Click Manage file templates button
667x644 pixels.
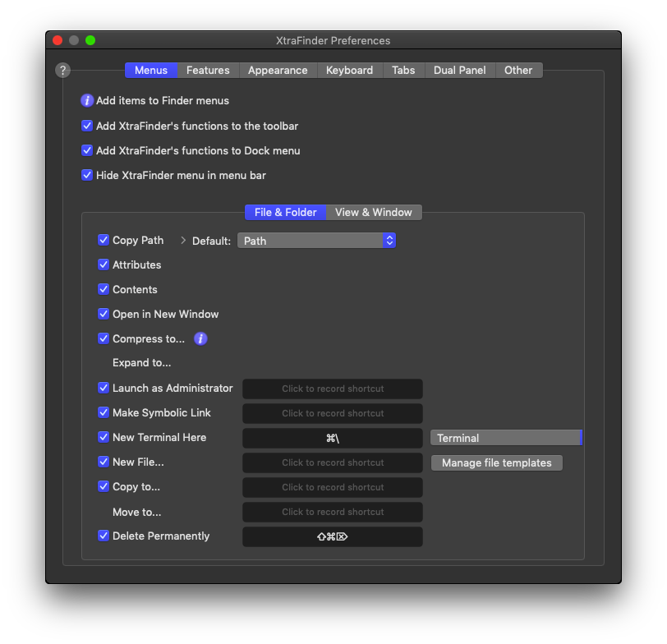click(x=496, y=463)
